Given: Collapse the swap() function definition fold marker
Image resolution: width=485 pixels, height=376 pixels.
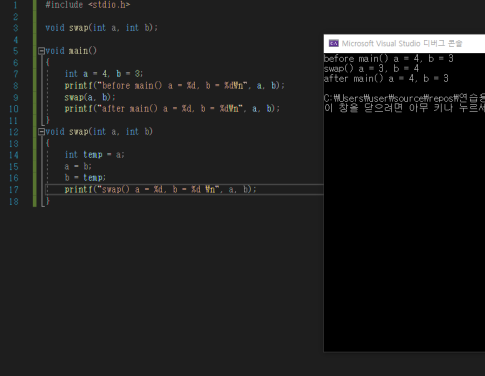Looking at the screenshot, I should [x=41, y=132].
